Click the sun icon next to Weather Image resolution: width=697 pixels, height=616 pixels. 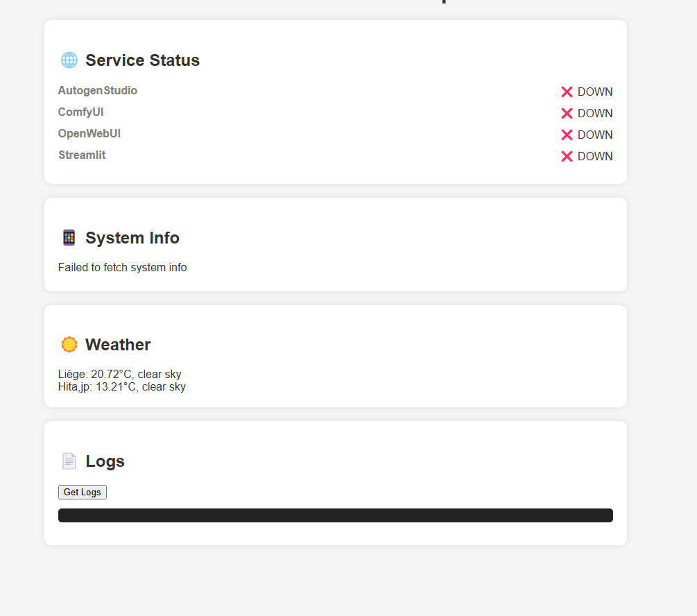(69, 345)
